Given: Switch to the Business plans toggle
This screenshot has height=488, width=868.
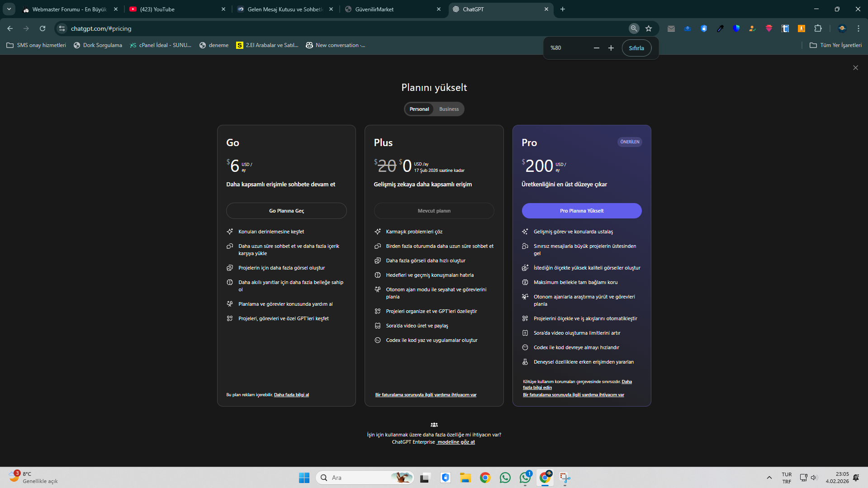Looking at the screenshot, I should (x=449, y=109).
